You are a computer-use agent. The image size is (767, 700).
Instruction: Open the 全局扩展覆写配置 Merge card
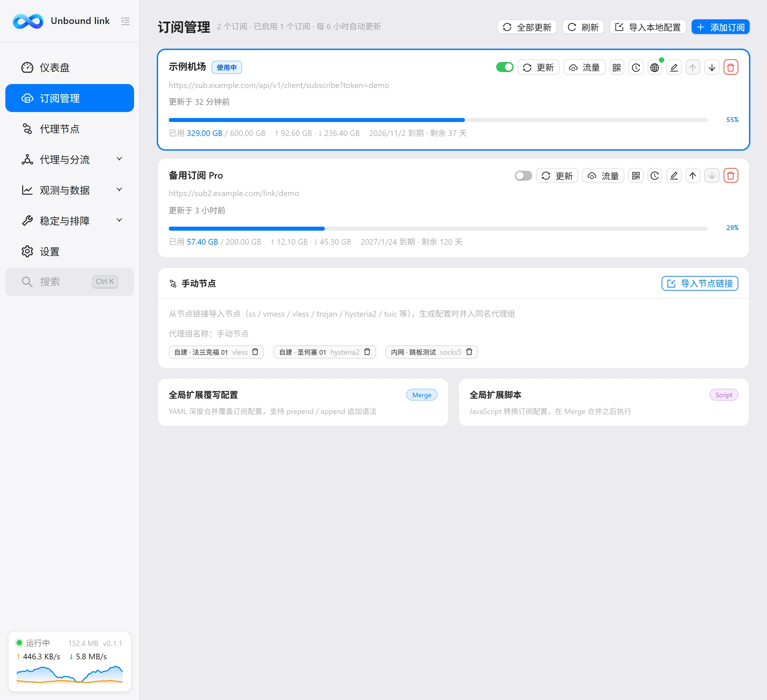tap(303, 402)
